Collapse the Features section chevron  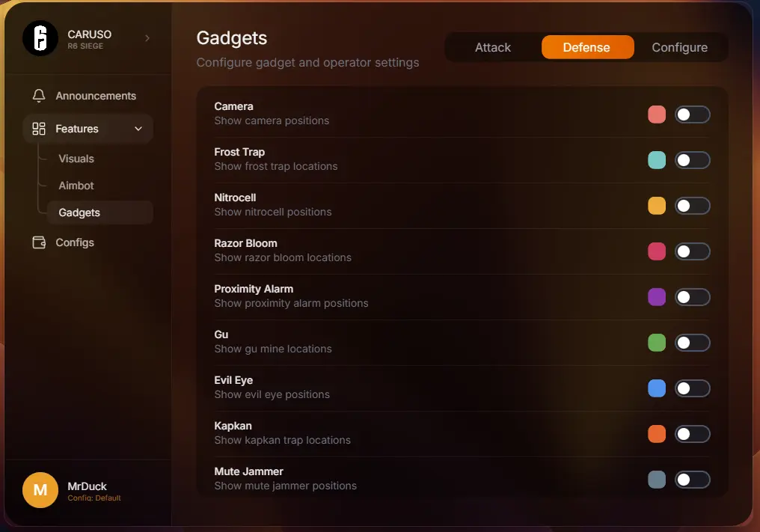point(138,129)
